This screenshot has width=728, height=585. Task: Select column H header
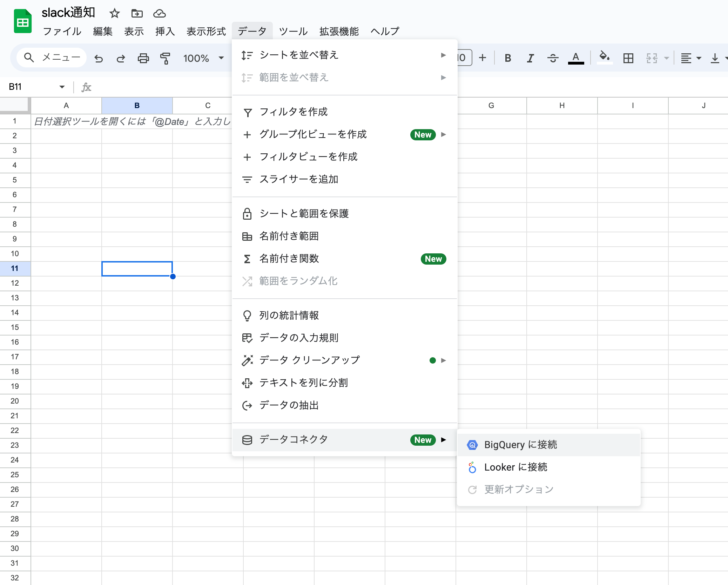(x=562, y=106)
